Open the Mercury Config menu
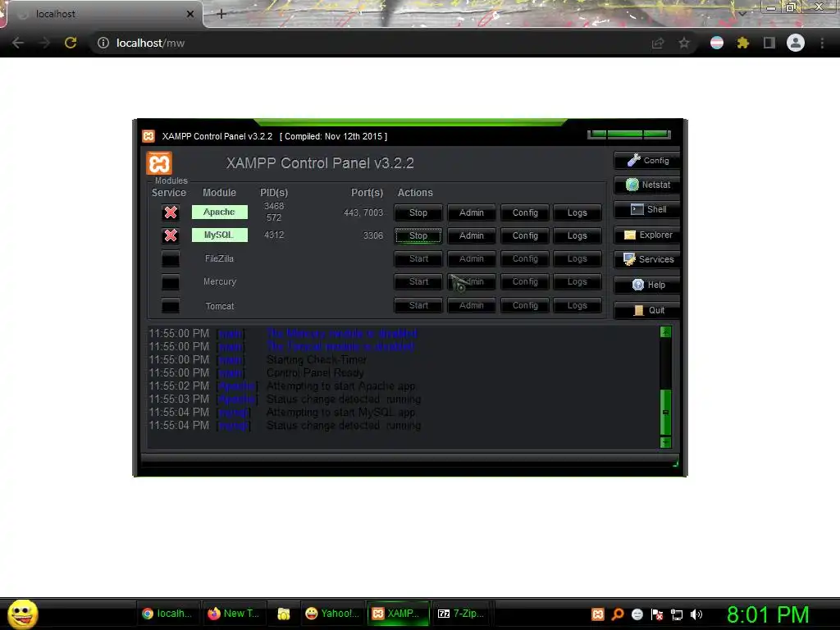 coord(524,282)
